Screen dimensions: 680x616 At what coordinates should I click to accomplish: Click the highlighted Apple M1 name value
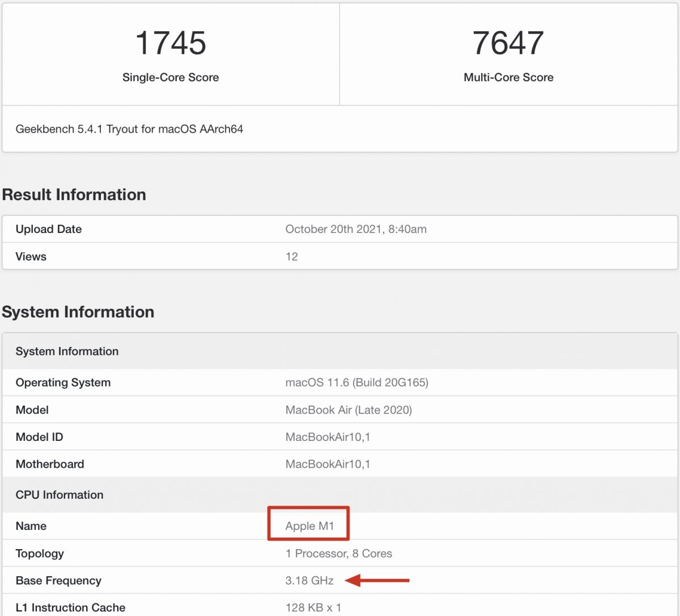[x=309, y=526]
